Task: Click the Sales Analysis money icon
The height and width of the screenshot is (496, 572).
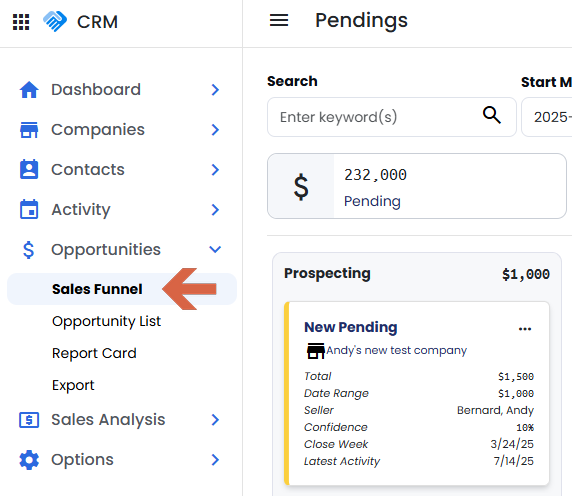Action: [29, 420]
